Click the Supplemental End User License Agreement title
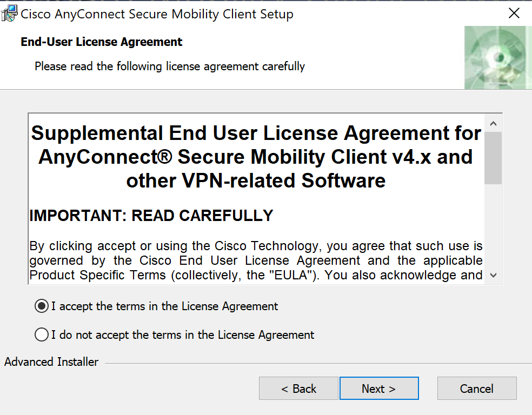Viewport: 532px width, 415px height. coord(256,156)
